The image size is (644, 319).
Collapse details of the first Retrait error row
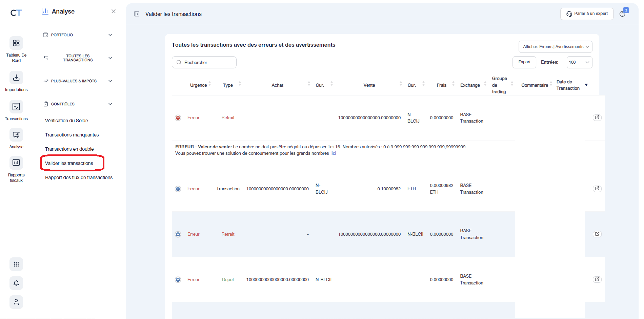coord(178,118)
